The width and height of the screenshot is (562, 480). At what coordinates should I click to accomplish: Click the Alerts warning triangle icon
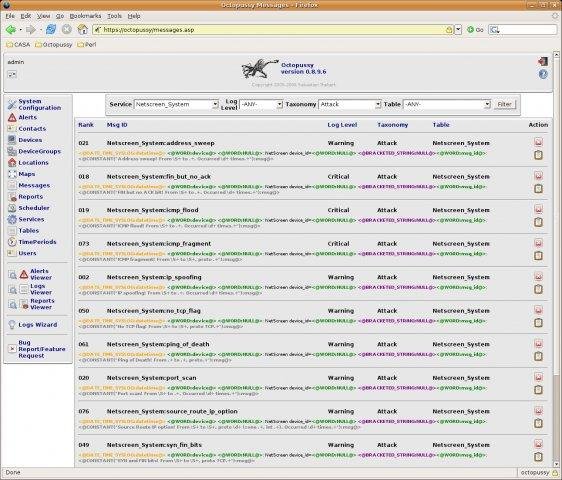click(x=12, y=117)
